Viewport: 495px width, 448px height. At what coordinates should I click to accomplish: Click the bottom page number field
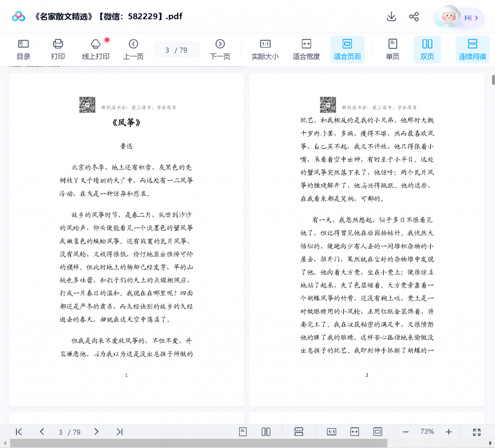tap(70, 432)
